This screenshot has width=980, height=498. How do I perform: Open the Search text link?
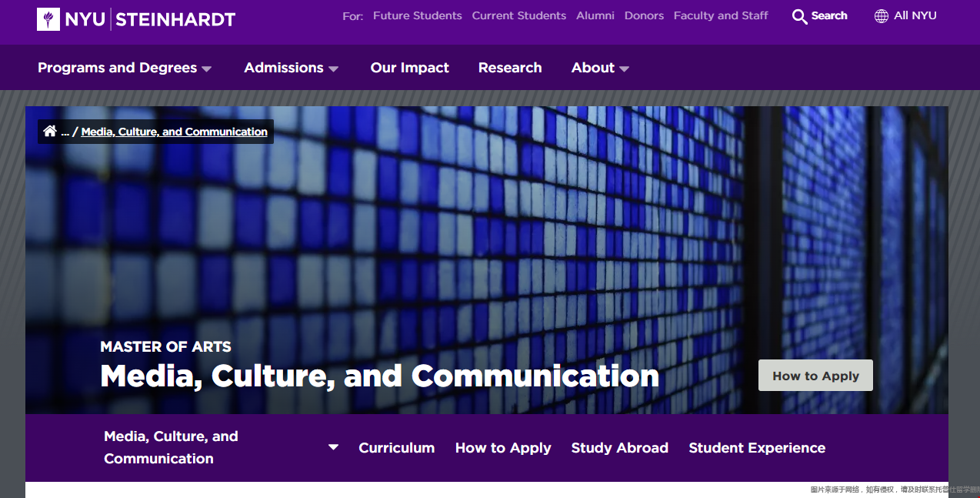(x=829, y=15)
